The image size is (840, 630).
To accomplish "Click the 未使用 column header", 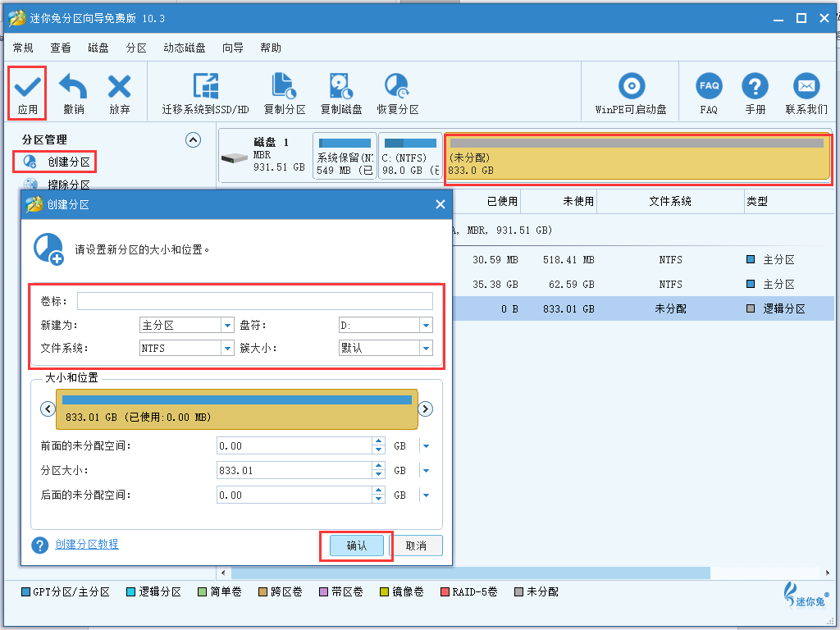I will pyautogui.click(x=578, y=202).
